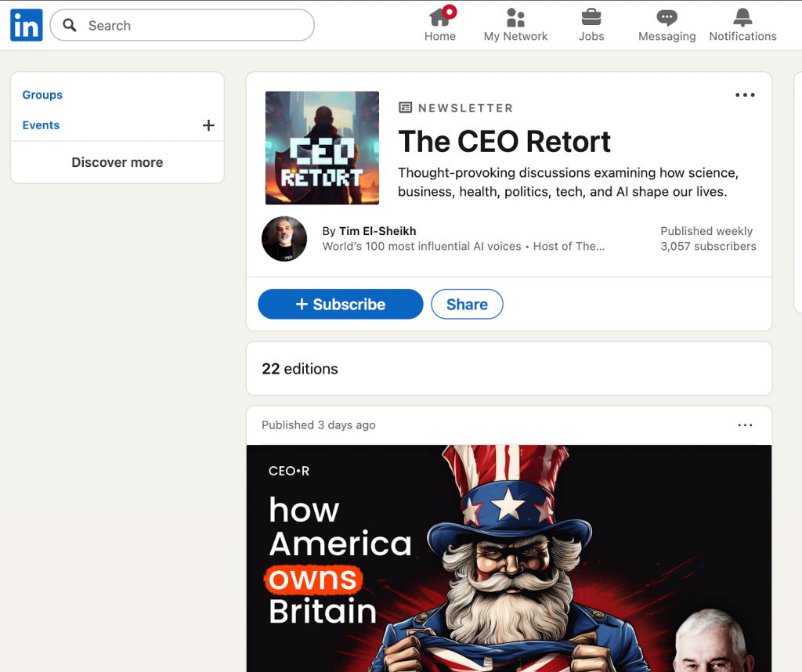802x672 pixels.
Task: Open Events in left sidebar
Action: (41, 125)
